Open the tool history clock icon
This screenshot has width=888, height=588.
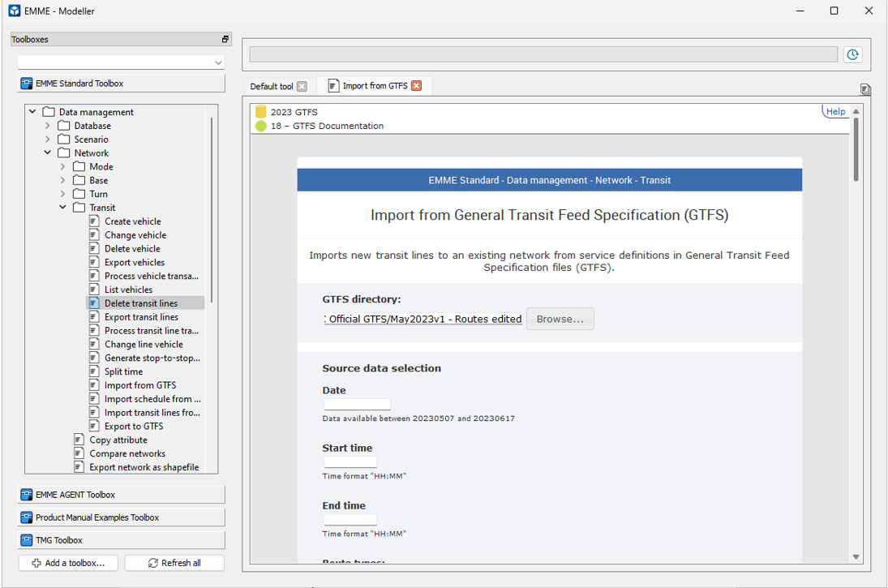coord(852,54)
